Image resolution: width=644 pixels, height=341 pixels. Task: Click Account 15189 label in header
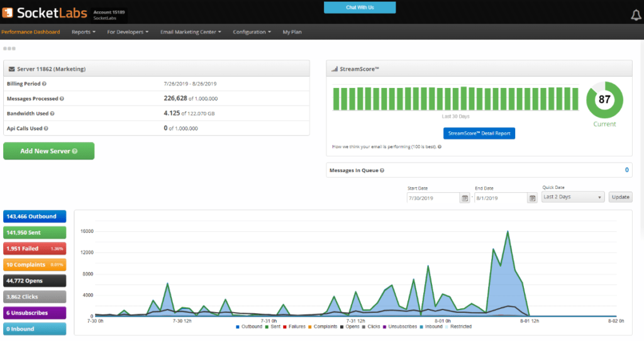pyautogui.click(x=109, y=13)
